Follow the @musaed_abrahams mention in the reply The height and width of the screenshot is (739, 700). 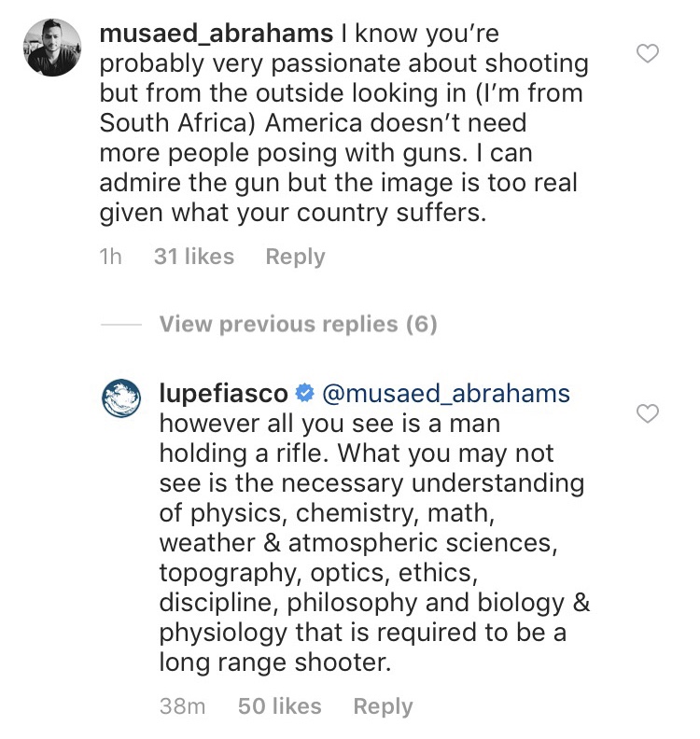point(446,394)
